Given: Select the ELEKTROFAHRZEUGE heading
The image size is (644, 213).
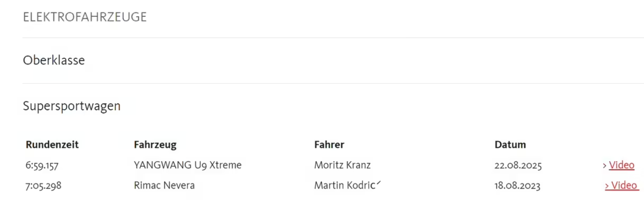Looking at the screenshot, I should [85, 17].
